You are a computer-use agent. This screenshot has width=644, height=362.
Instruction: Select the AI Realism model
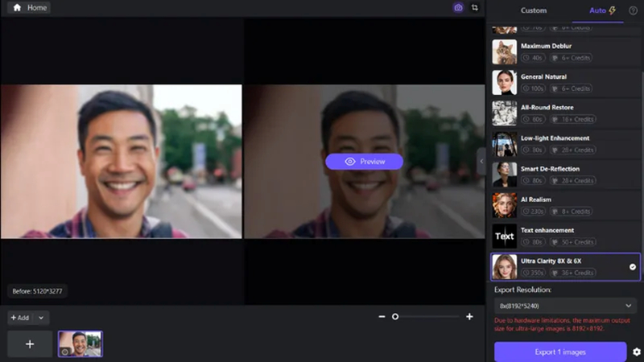565,206
